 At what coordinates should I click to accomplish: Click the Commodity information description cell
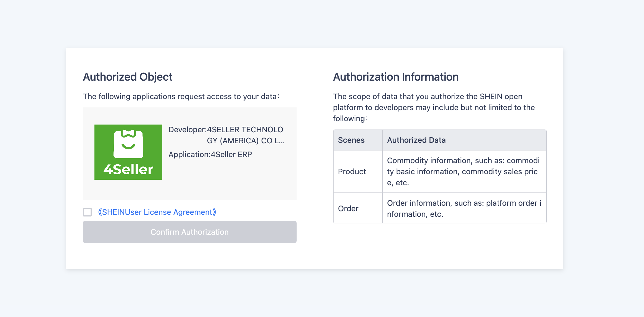(463, 171)
